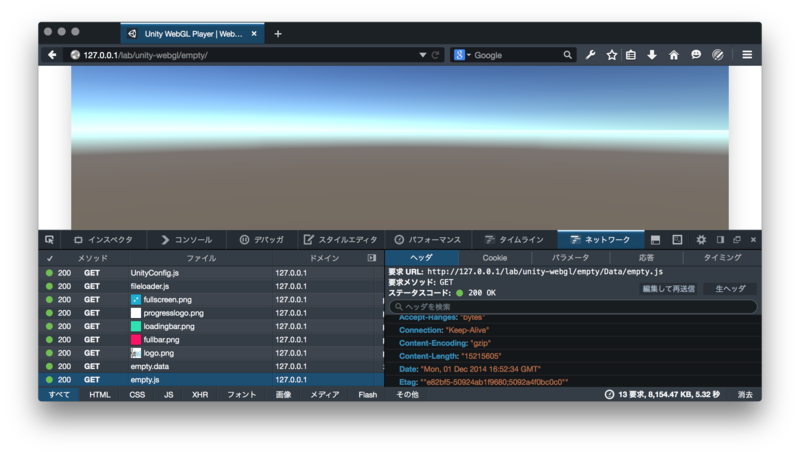Select the logo.png request
Image resolution: width=800 pixels, height=456 pixels.
click(x=211, y=353)
